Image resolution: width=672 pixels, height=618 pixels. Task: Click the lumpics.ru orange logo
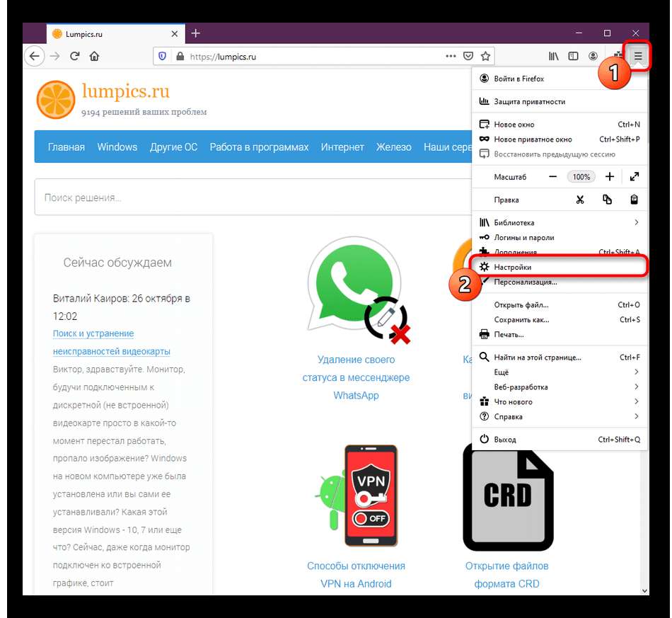56,100
